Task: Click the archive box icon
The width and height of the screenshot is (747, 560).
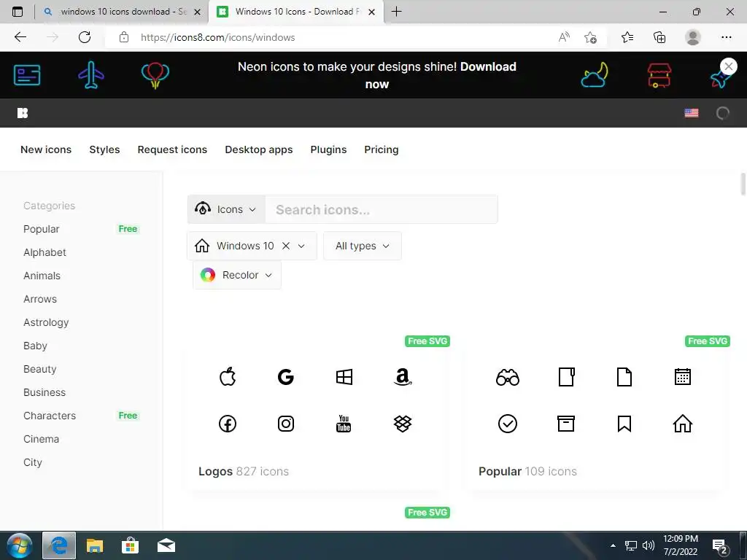Action: [x=566, y=424]
